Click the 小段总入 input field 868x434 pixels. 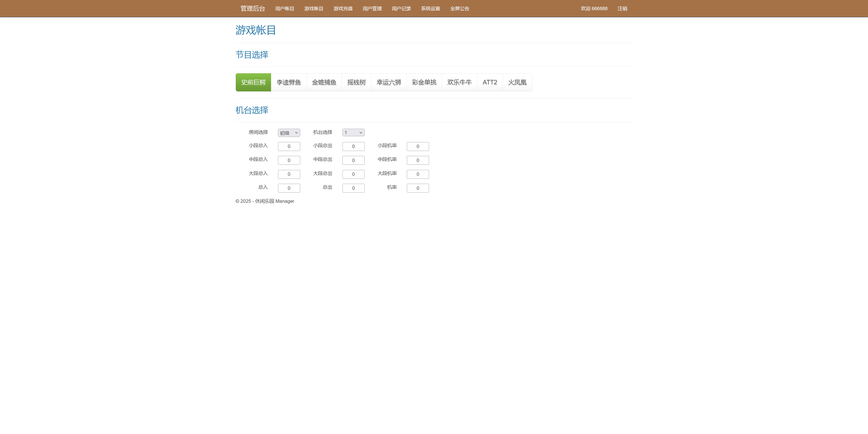[289, 146]
